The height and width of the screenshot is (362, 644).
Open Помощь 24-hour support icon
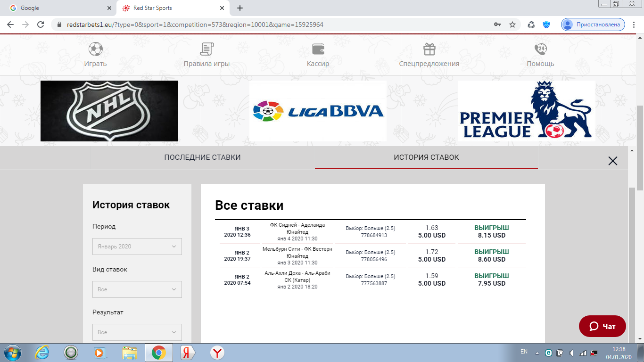[540, 49]
